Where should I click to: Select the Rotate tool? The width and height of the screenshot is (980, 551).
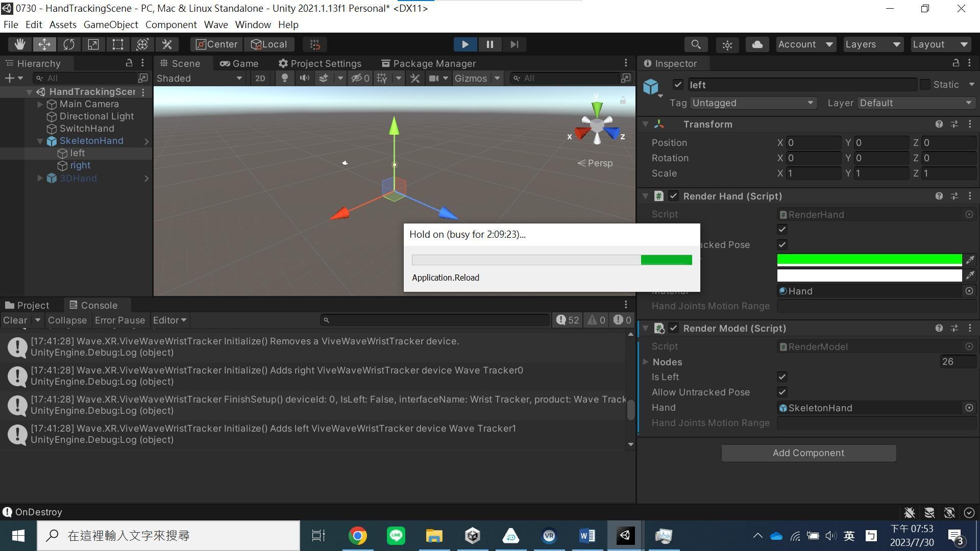coord(69,44)
